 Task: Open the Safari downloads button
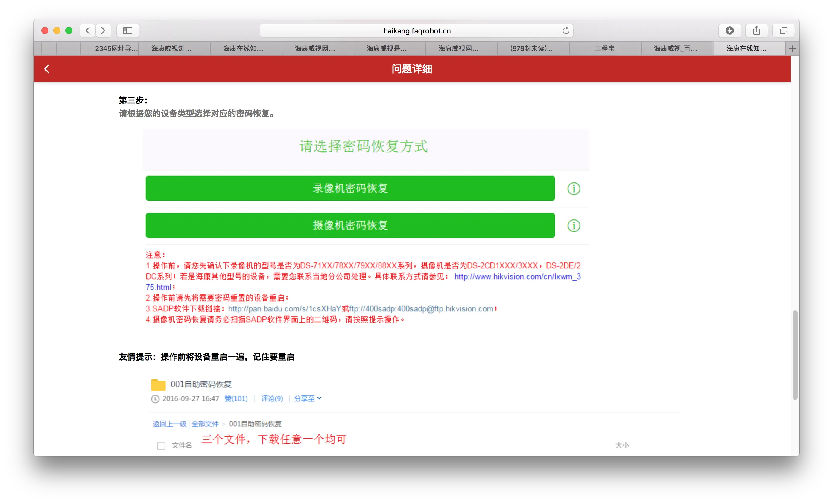point(729,31)
